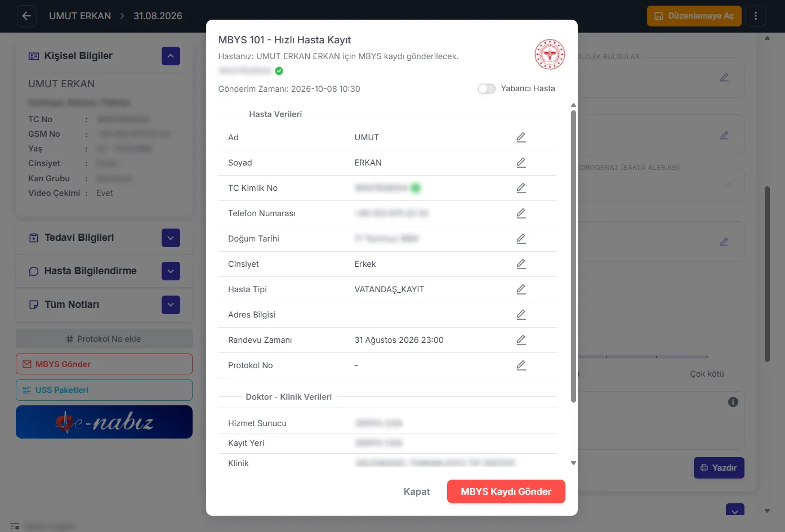Select UMUT ERKAN breadcrumb item
Image resolution: width=785 pixels, height=532 pixels.
pos(80,16)
